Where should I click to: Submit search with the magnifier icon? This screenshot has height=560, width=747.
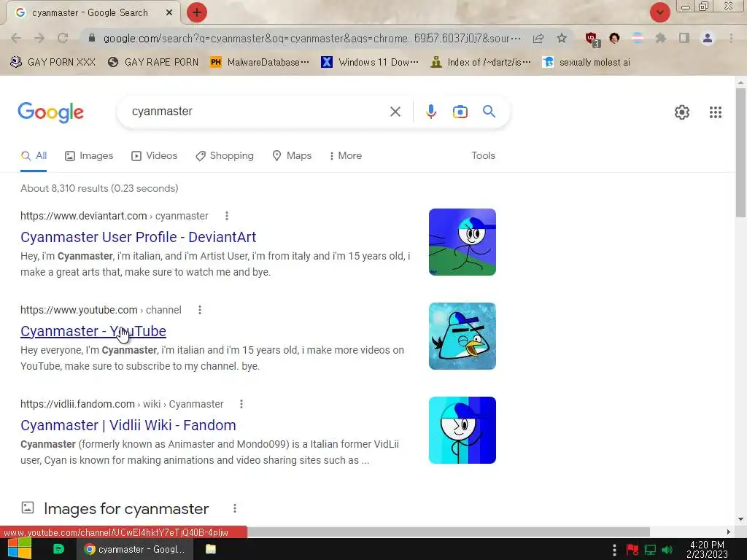(x=489, y=112)
